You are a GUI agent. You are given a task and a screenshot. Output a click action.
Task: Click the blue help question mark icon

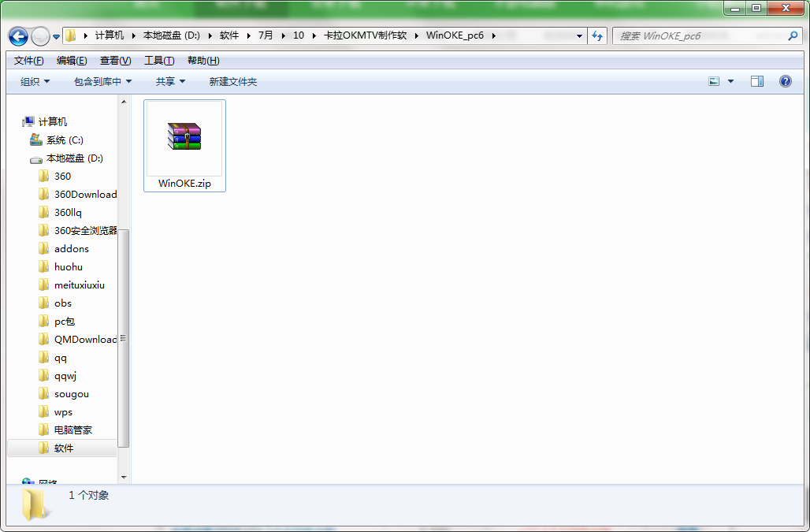point(786,81)
